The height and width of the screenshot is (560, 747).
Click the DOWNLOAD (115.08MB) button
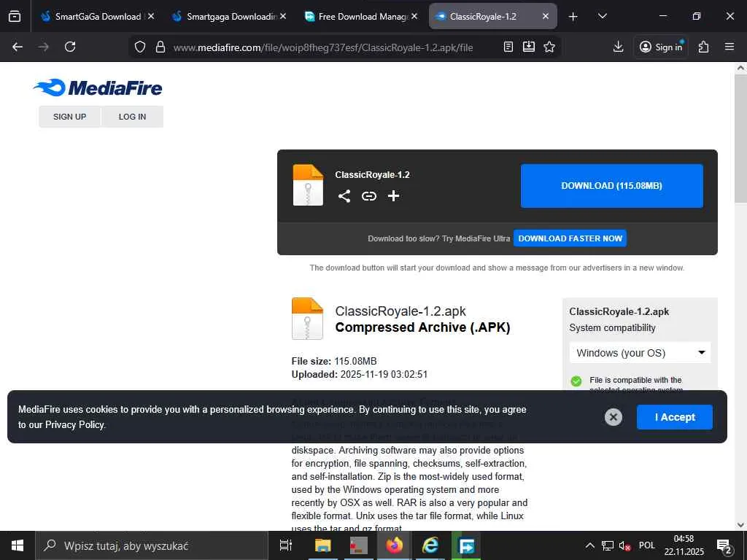click(x=612, y=186)
